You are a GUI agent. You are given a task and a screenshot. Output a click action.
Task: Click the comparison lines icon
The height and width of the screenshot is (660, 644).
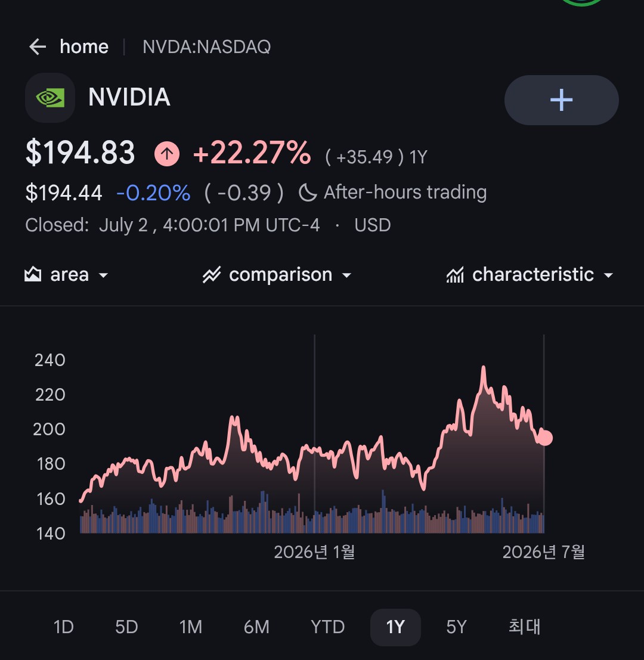point(212,275)
